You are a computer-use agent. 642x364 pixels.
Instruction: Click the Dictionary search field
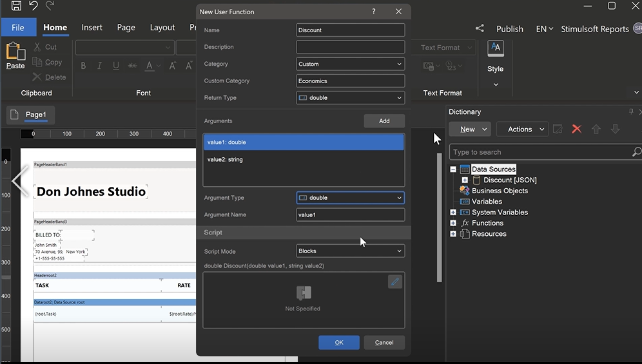[x=540, y=152]
